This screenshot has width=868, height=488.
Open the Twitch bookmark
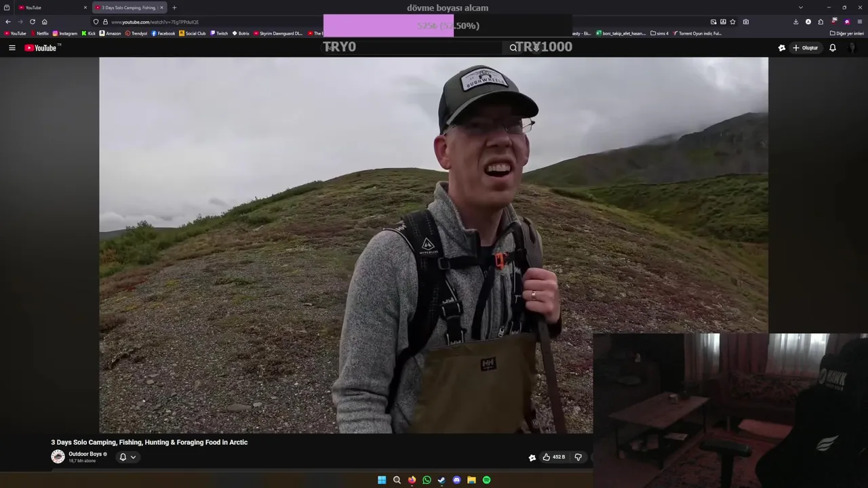coord(219,33)
